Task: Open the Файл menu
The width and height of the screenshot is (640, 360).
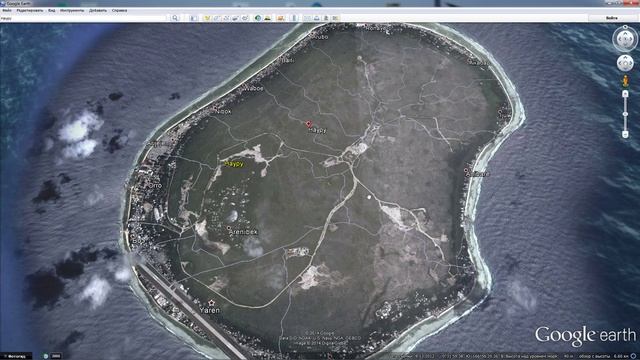Action: (x=6, y=10)
